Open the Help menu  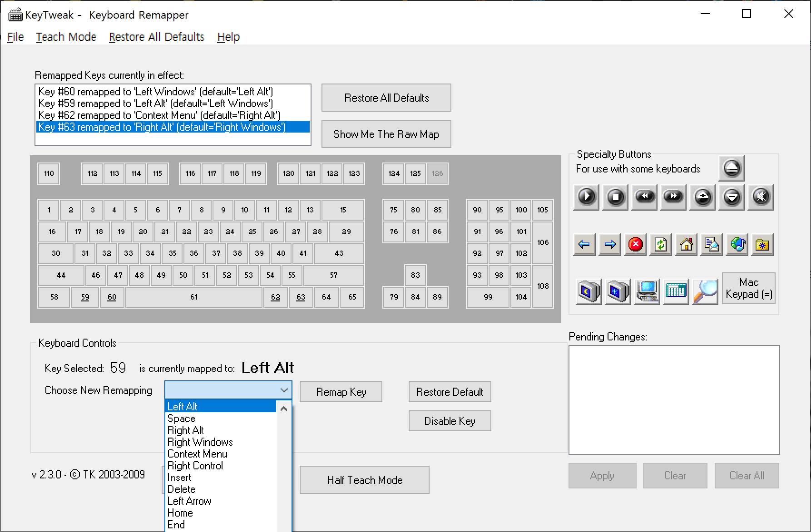click(228, 37)
